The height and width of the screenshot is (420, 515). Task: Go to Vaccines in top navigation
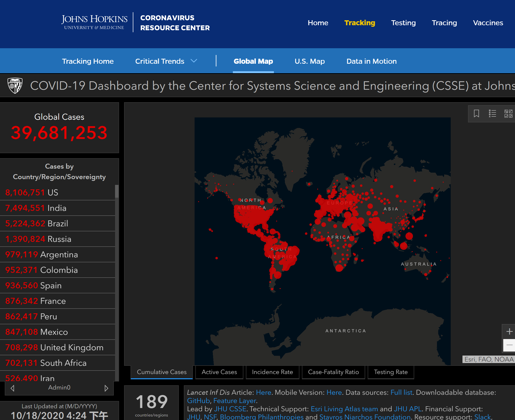coord(488,23)
